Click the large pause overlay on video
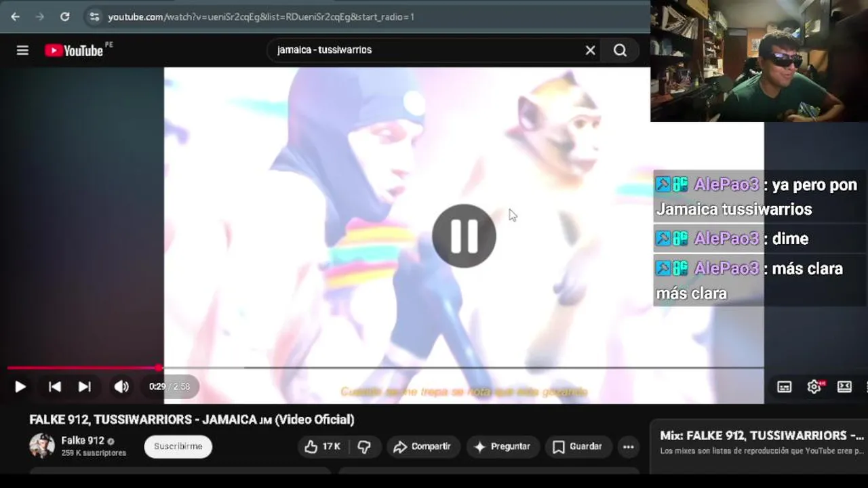Image resolution: width=868 pixels, height=488 pixels. click(x=464, y=236)
